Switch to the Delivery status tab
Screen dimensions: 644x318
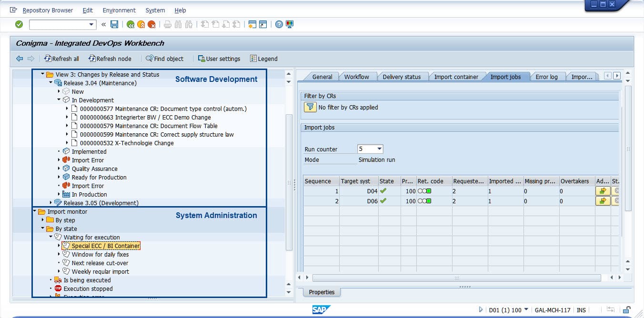pyautogui.click(x=402, y=77)
